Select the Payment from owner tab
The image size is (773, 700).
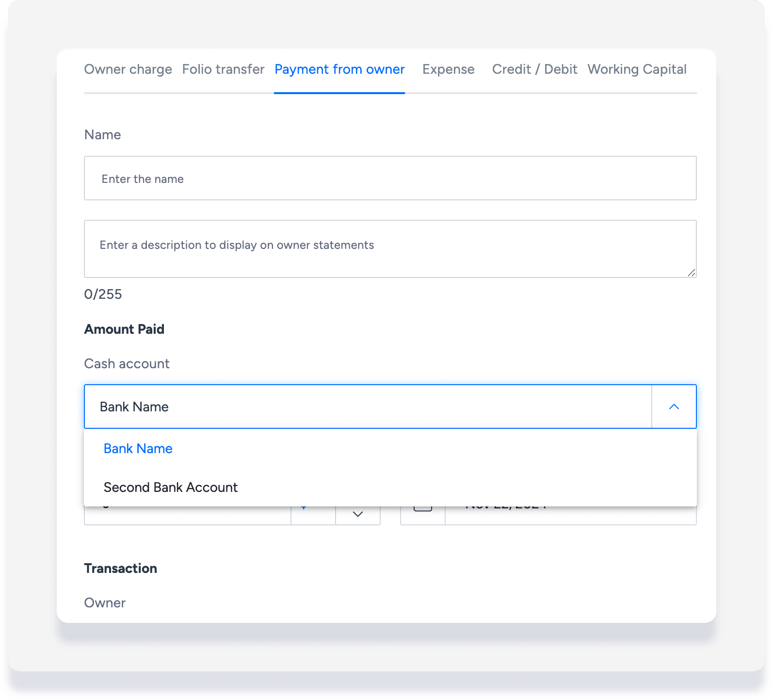(339, 69)
